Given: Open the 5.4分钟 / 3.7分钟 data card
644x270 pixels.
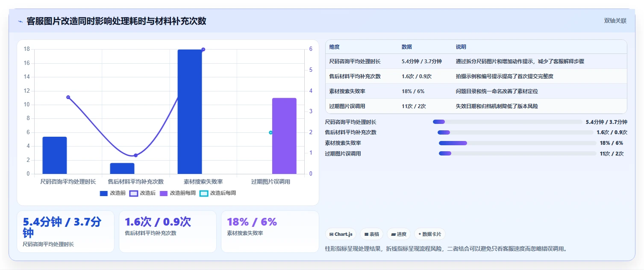Looking at the screenshot, I should [65, 232].
